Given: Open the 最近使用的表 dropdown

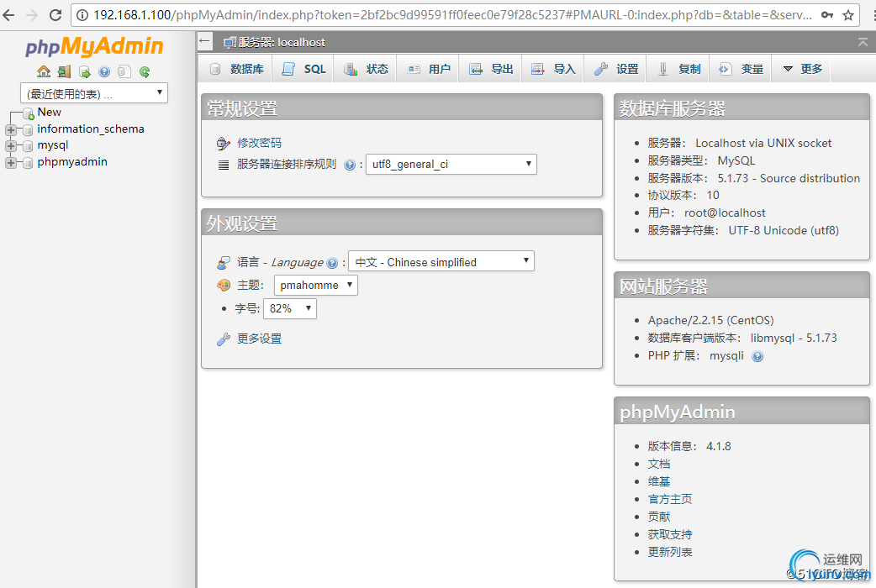Looking at the screenshot, I should [x=94, y=93].
